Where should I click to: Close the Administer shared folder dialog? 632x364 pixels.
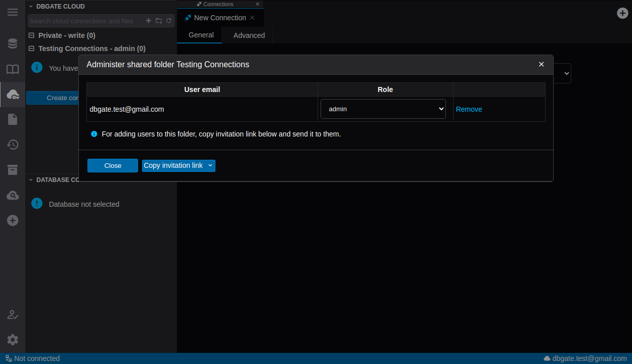541,64
